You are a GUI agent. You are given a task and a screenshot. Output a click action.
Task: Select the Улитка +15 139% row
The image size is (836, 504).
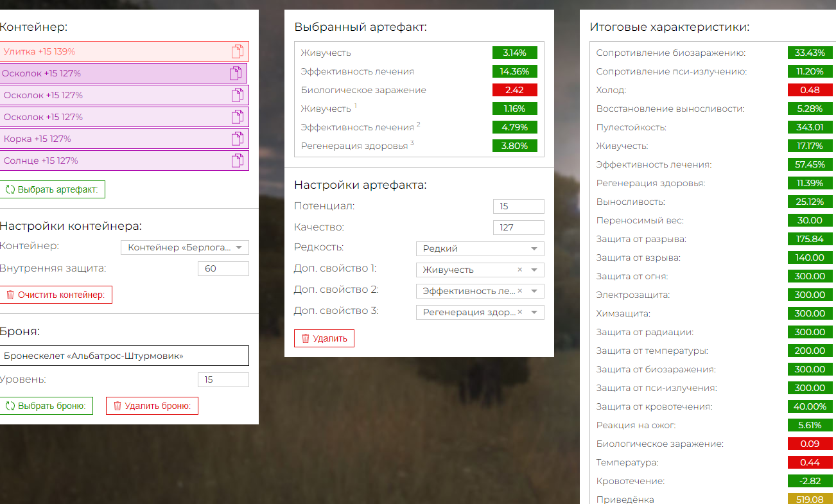pyautogui.click(x=124, y=51)
